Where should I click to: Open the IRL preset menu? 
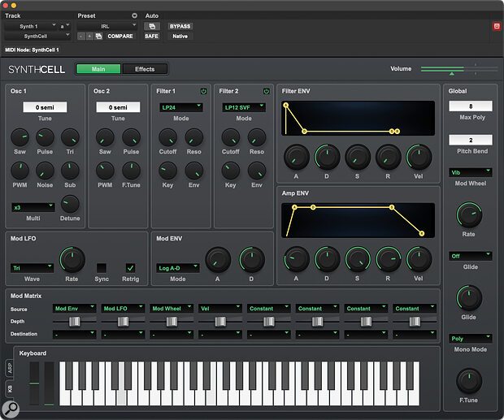(107, 26)
